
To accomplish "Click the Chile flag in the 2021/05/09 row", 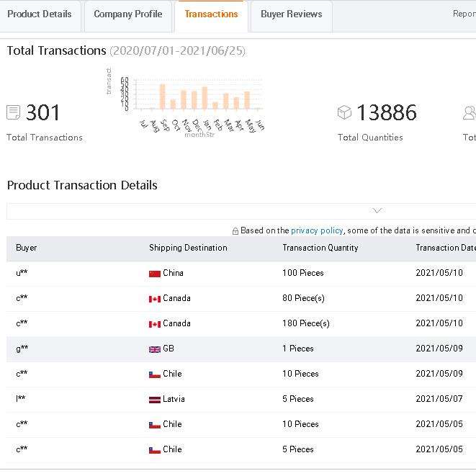I will (x=155, y=374).
